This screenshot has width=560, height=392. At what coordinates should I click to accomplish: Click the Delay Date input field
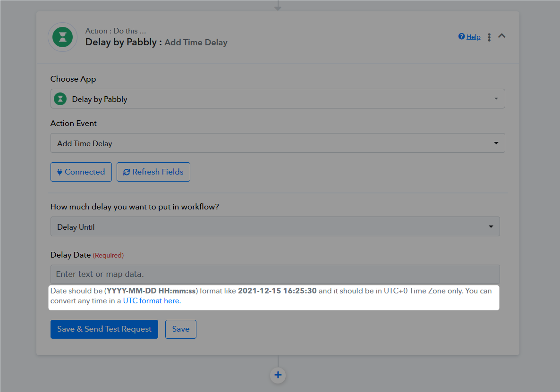coord(275,274)
